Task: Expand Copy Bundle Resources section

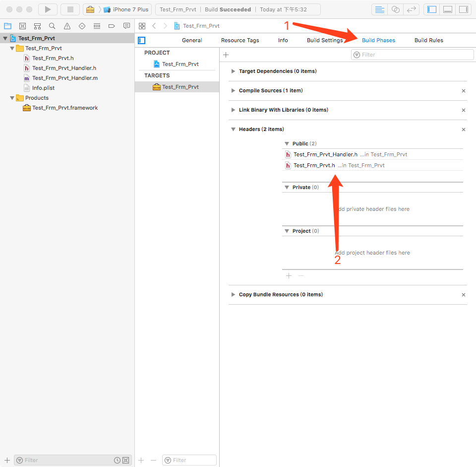Action: (x=233, y=295)
